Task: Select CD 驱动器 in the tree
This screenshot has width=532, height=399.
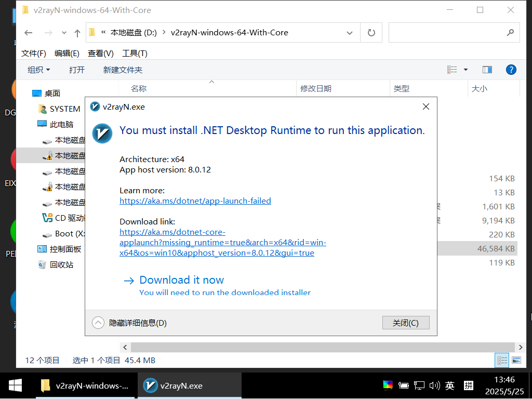Action: [x=63, y=218]
